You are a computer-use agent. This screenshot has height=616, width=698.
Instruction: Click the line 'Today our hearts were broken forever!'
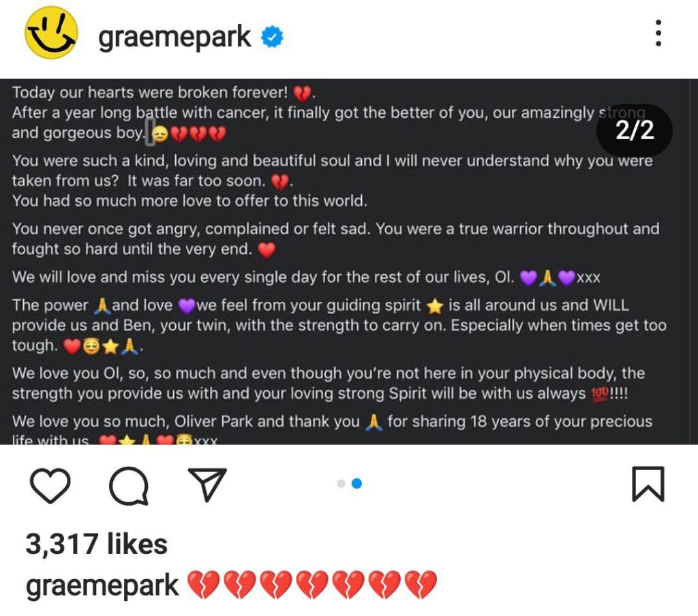pos(150,92)
